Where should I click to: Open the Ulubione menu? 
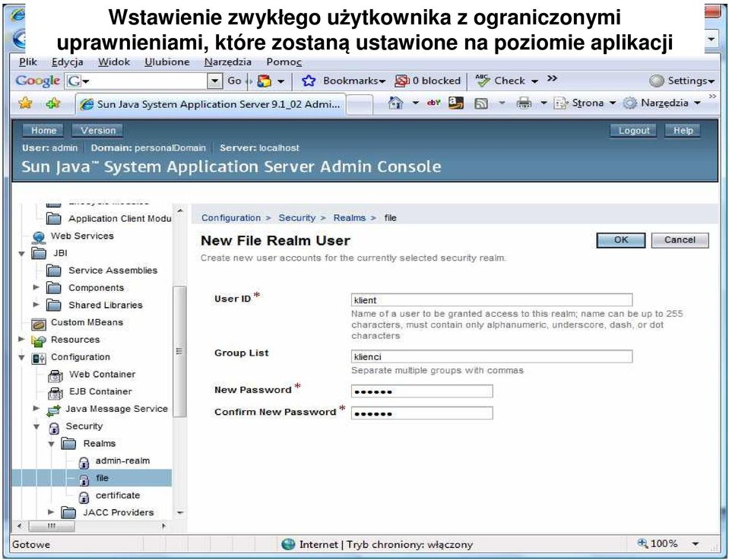(x=167, y=62)
